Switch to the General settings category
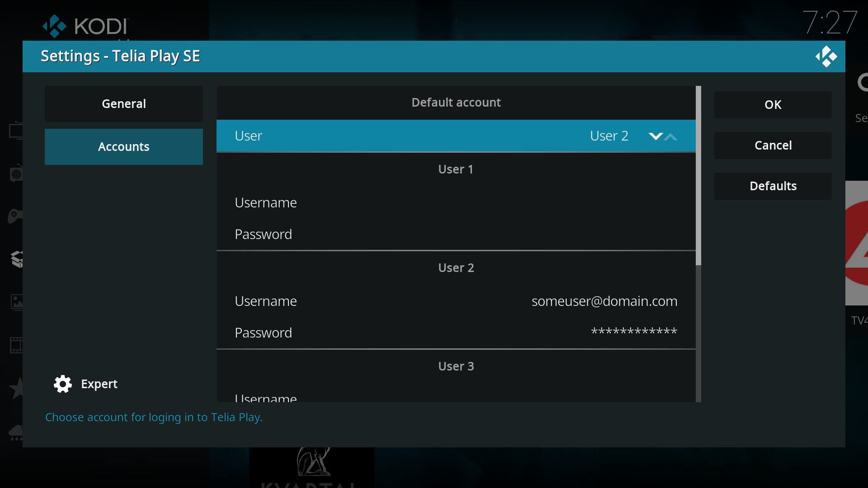 point(123,104)
